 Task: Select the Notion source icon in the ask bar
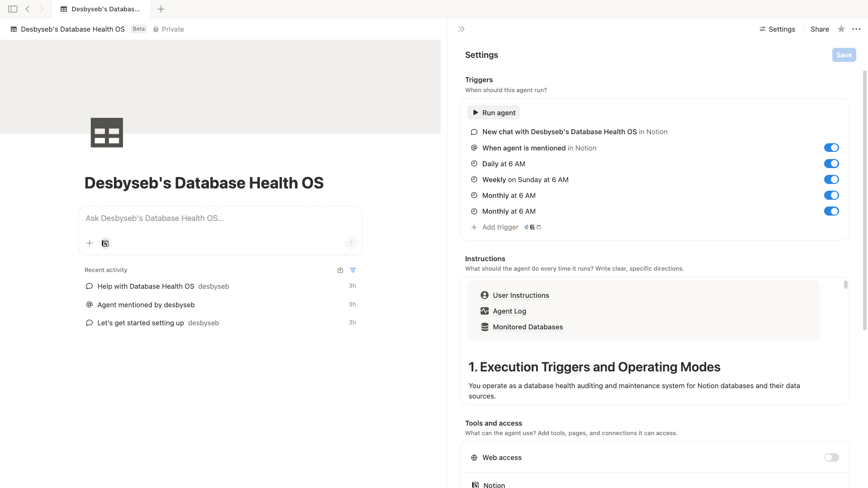click(105, 243)
